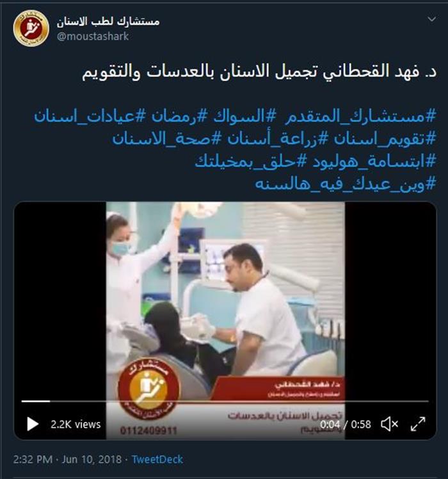
Task: Unmute the video sound
Action: 389,424
